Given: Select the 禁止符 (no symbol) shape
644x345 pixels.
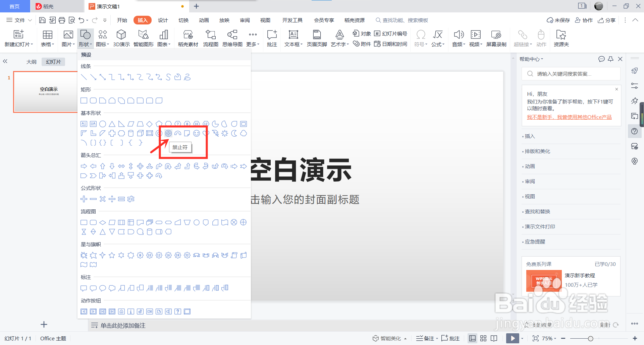Looking at the screenshot, I should [x=168, y=133].
